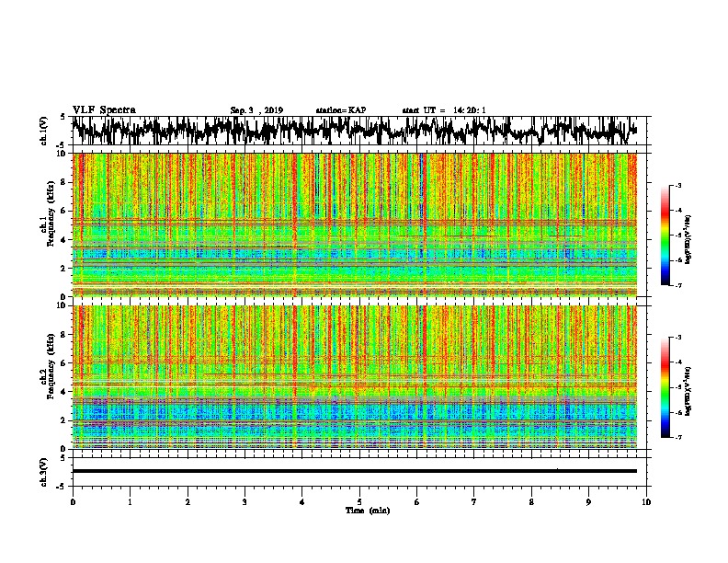Click the thick black ch.3 voltage line
The height and width of the screenshot is (563, 728).
coord(354,471)
